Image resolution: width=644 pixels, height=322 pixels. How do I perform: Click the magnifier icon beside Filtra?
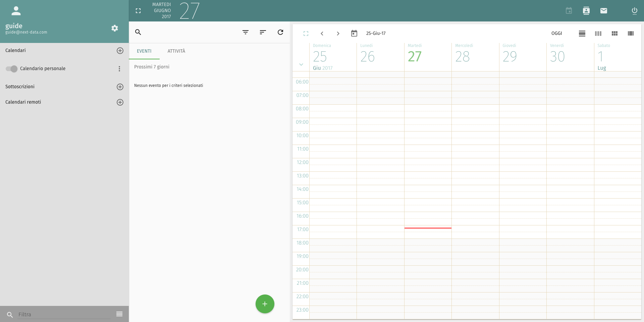(10, 315)
